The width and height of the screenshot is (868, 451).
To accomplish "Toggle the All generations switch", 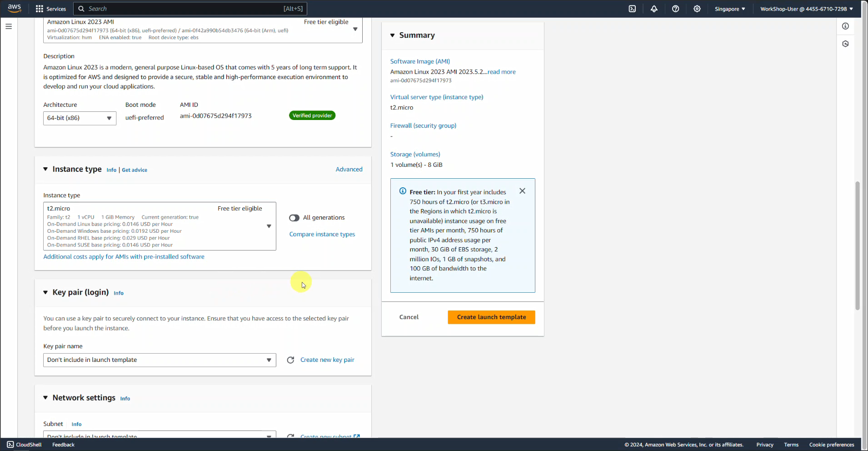I will click(294, 218).
